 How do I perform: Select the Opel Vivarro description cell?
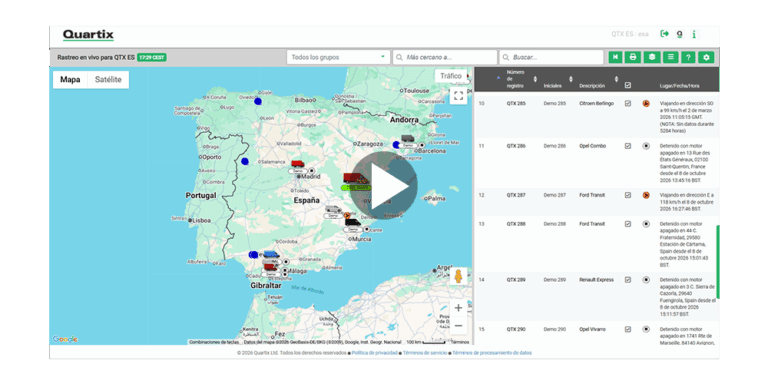[x=593, y=329]
